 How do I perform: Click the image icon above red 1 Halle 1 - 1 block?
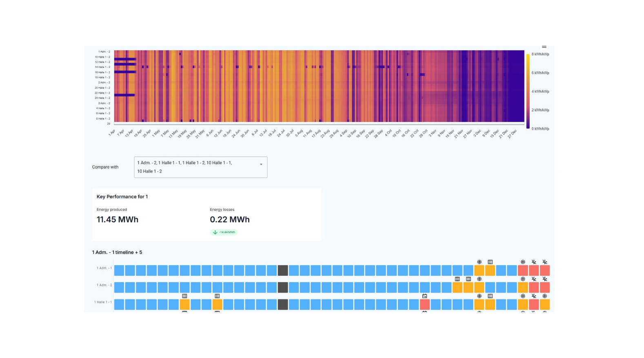pos(424,296)
